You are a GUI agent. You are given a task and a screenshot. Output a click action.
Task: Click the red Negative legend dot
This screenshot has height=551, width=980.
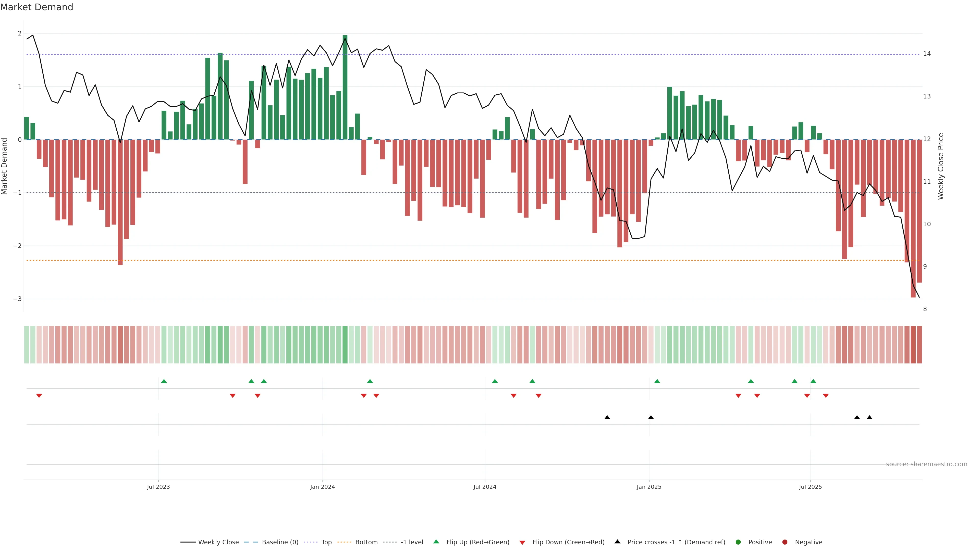tap(785, 542)
